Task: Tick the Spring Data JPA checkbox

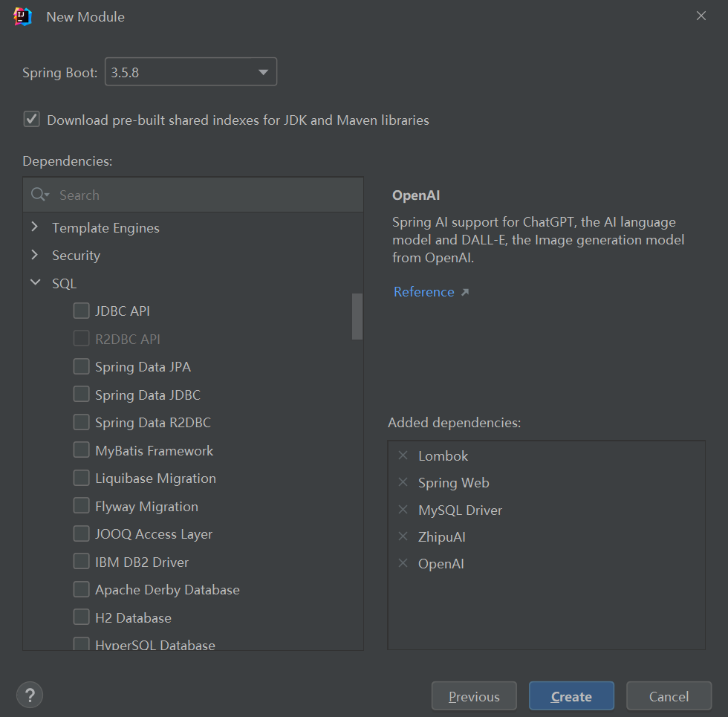Action: [x=82, y=367]
